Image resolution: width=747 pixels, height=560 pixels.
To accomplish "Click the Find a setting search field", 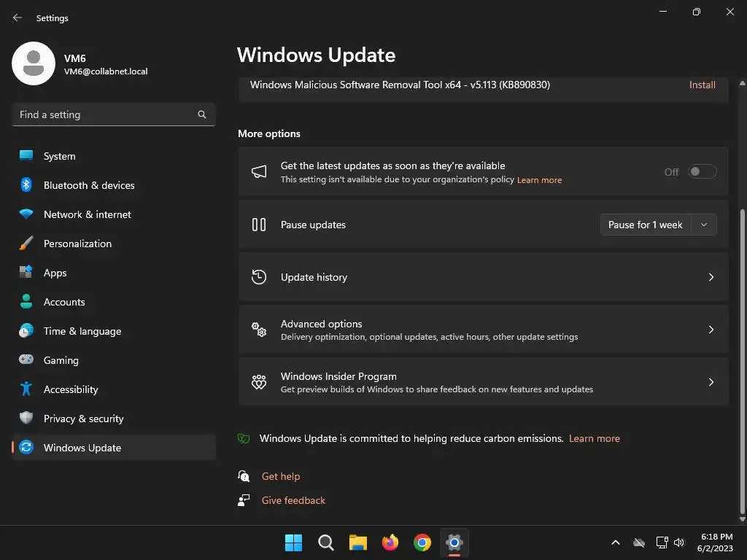I will 113,114.
